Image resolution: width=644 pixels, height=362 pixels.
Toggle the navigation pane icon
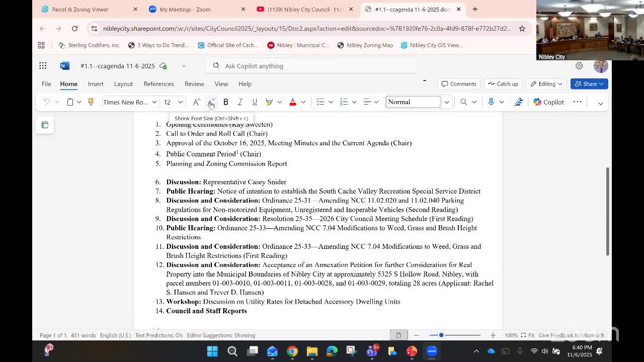point(45,125)
